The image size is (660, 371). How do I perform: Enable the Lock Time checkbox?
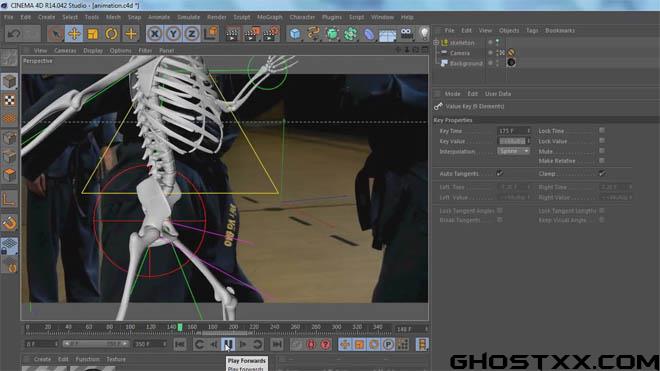coord(602,131)
